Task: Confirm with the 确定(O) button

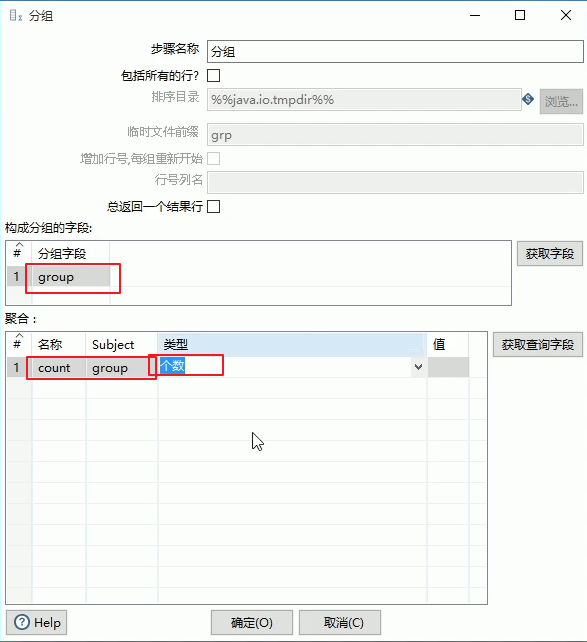Action: [252, 623]
